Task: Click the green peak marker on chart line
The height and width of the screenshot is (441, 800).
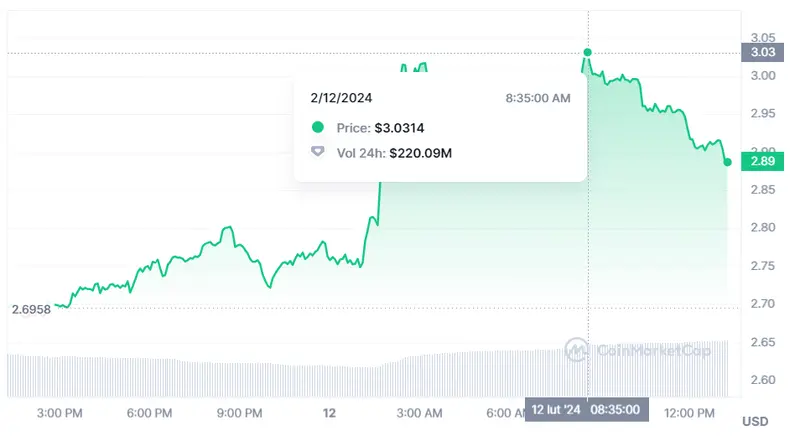Action: (x=588, y=52)
